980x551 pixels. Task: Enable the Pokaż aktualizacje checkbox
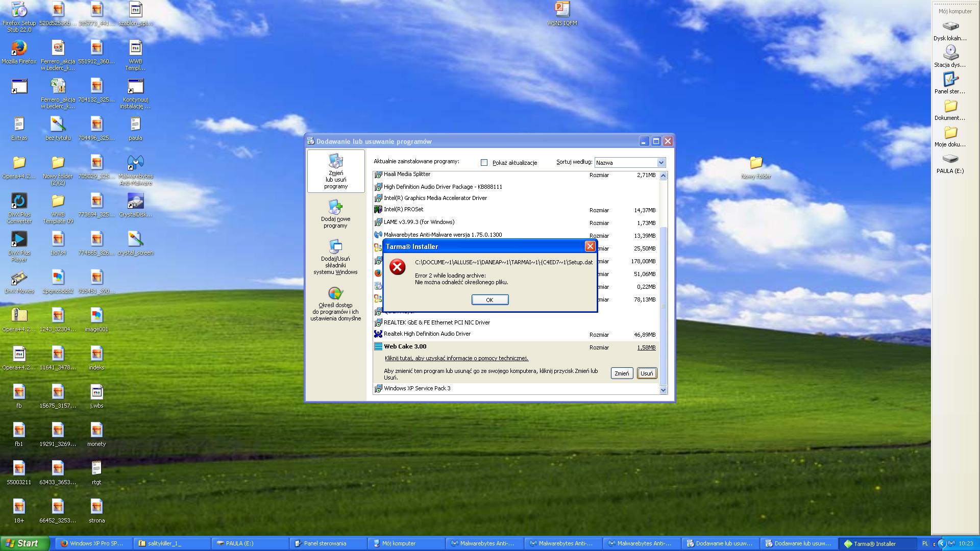(x=484, y=162)
